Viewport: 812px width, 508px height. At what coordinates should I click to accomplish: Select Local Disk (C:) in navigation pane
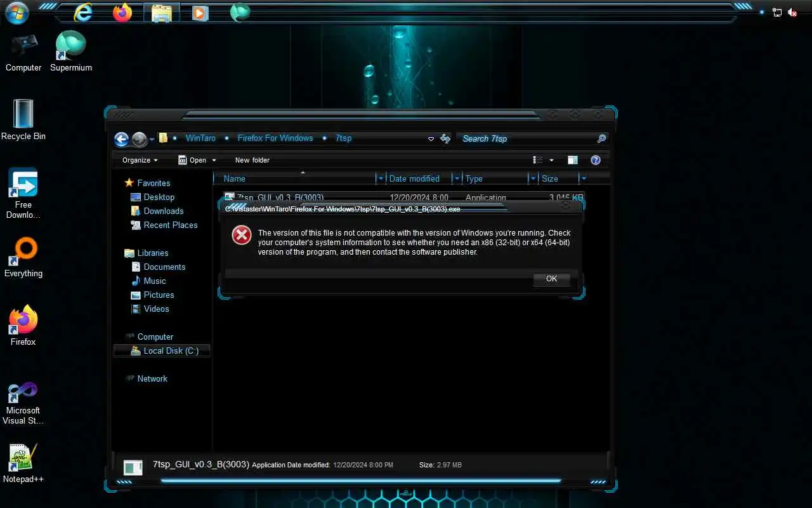coord(162,351)
